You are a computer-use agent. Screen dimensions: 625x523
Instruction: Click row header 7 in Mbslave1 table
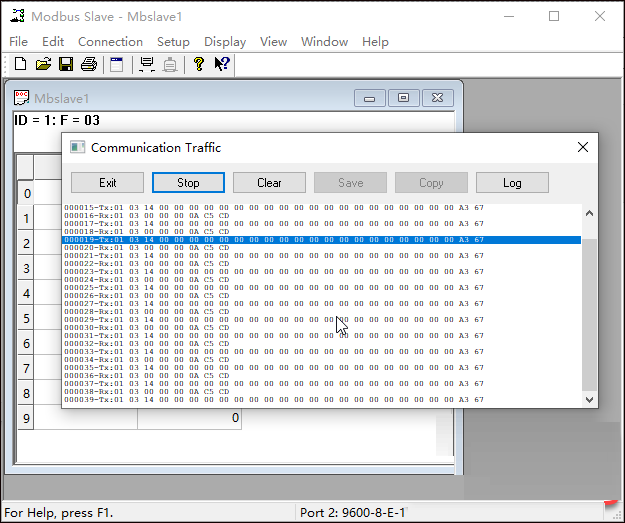tap(26, 368)
